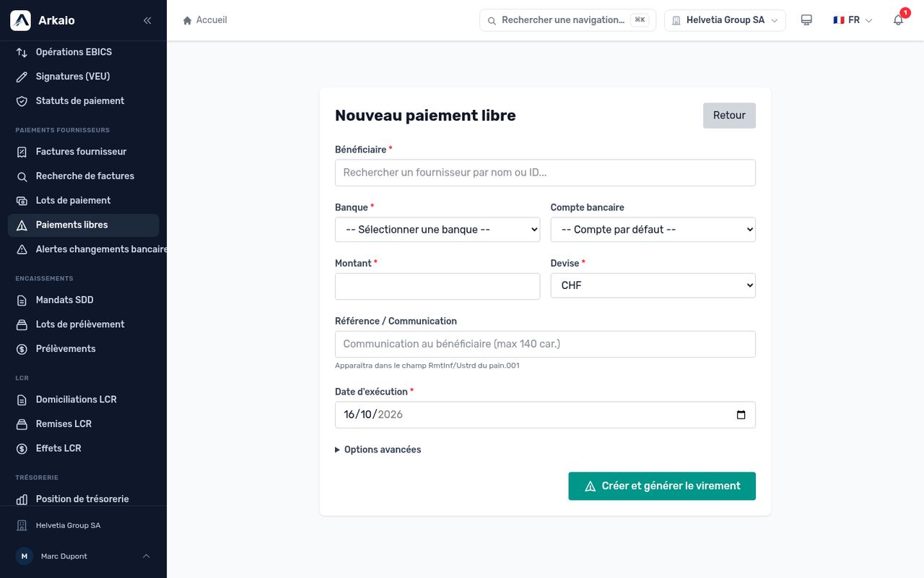
Task: Click the Marc Dupont avatar circle
Action: (25, 556)
